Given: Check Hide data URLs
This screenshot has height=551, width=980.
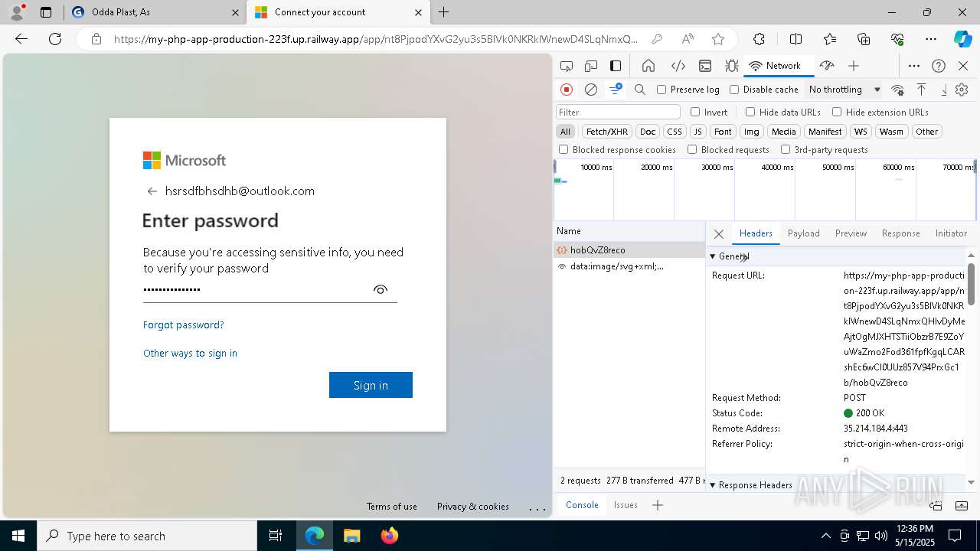Looking at the screenshot, I should pyautogui.click(x=750, y=112).
